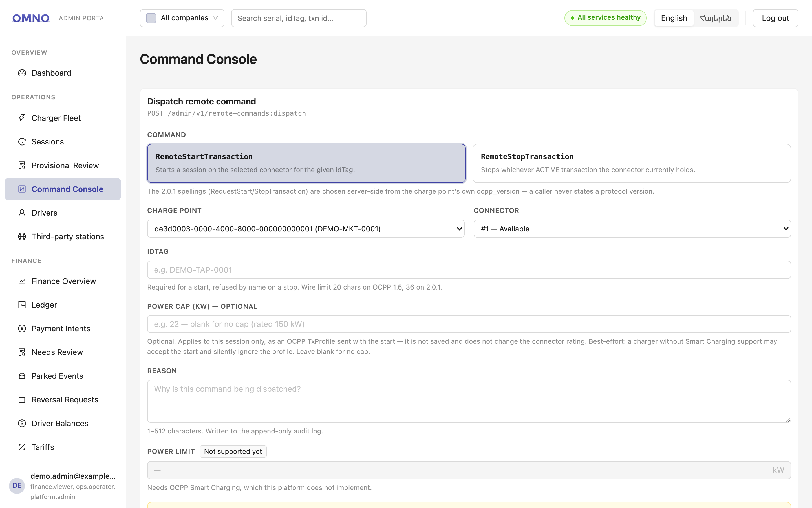Image resolution: width=812 pixels, height=508 pixels.
Task: Click the Sessions clock icon
Action: 22,142
